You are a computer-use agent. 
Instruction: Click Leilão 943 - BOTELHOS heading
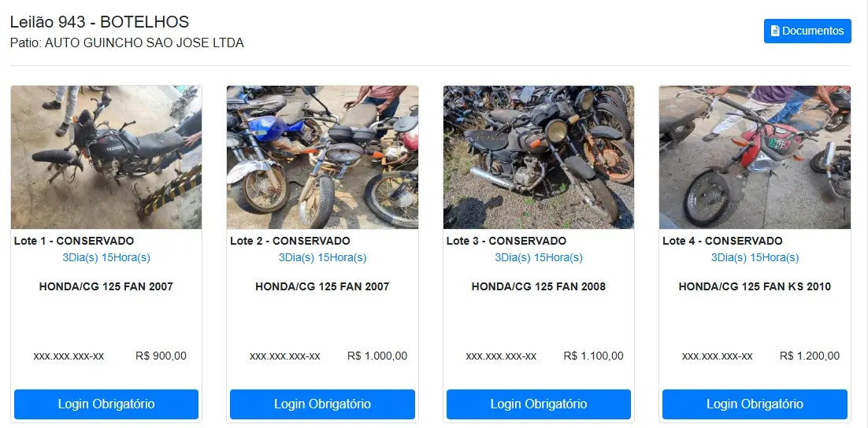[x=100, y=22]
